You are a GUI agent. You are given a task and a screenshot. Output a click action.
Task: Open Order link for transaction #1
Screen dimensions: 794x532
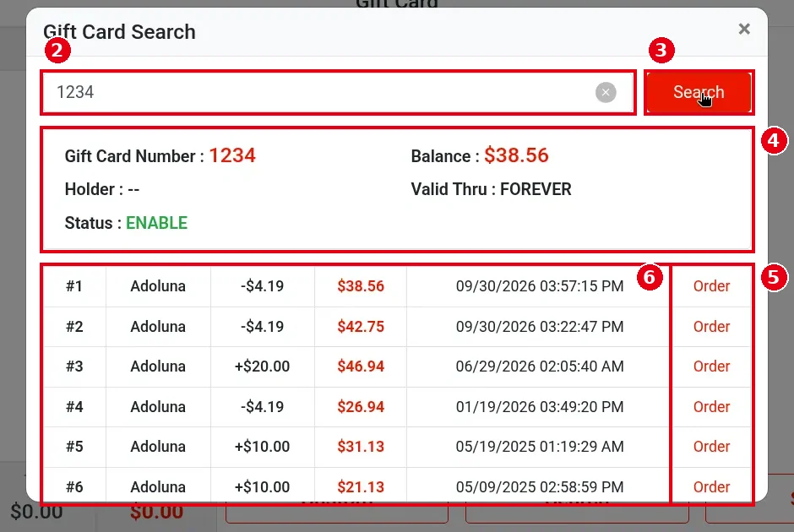pos(711,286)
